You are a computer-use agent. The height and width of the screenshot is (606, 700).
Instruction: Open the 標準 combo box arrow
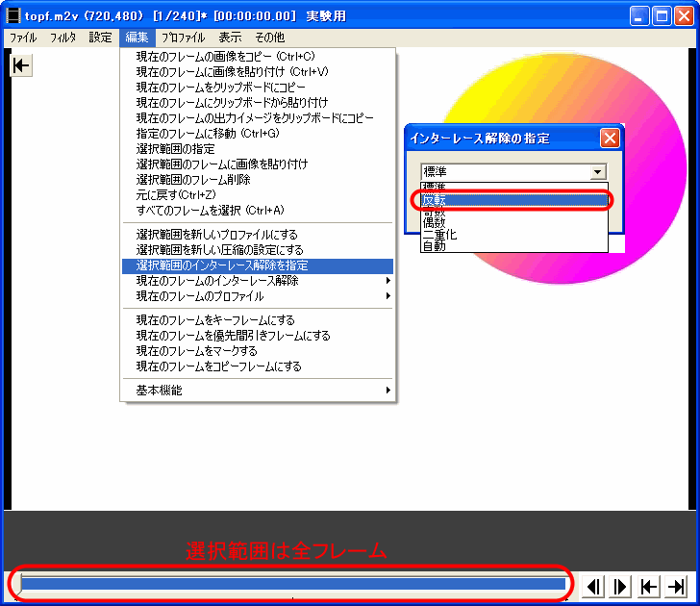[x=598, y=172]
